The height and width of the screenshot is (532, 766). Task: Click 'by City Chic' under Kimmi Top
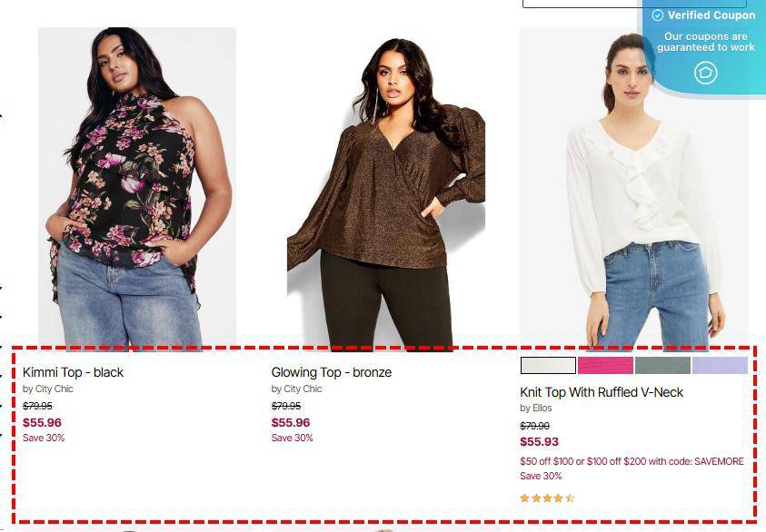(x=47, y=389)
